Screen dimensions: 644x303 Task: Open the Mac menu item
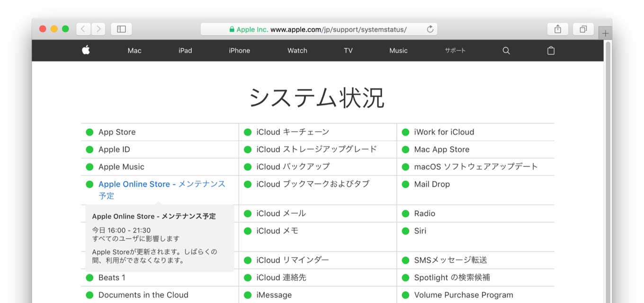134,51
